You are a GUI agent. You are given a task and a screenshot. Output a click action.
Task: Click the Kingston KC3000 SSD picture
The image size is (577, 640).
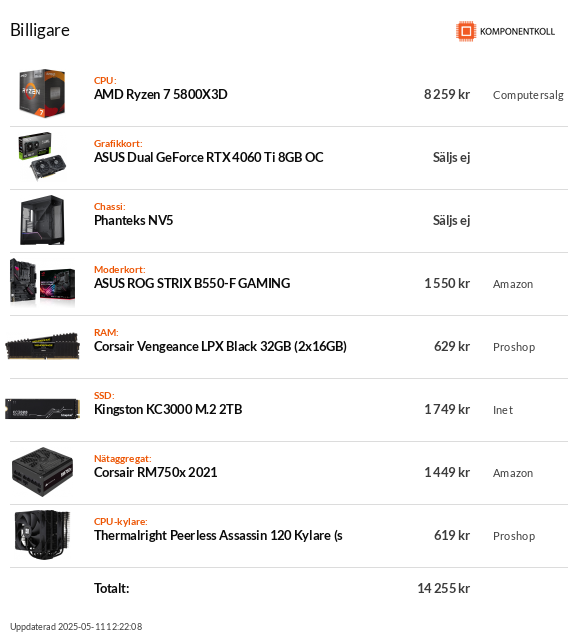[x=42, y=409]
